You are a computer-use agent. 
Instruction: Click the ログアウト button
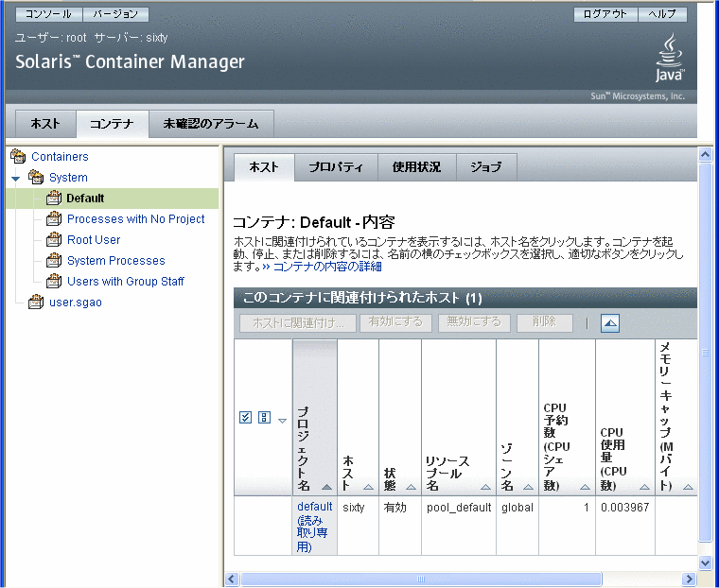click(x=605, y=14)
